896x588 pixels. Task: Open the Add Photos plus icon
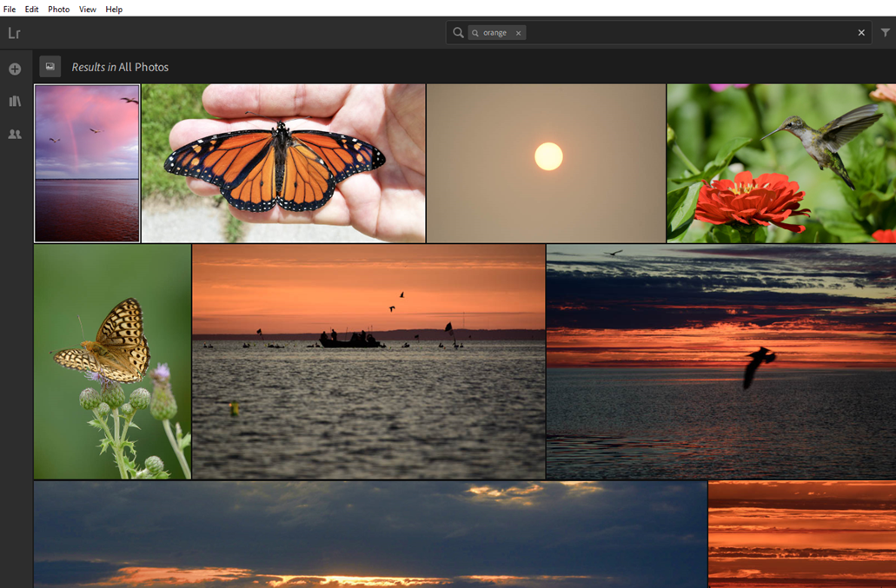coord(15,69)
